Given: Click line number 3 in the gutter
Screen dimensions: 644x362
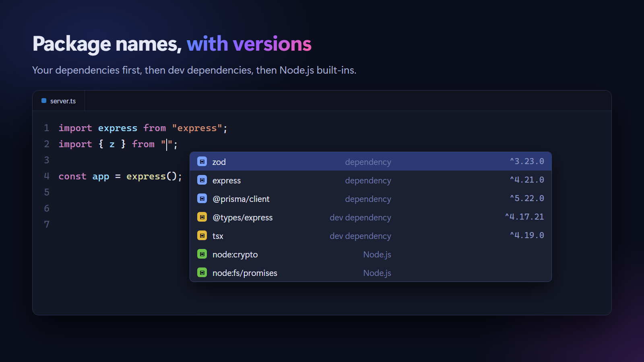Looking at the screenshot, I should tap(47, 160).
